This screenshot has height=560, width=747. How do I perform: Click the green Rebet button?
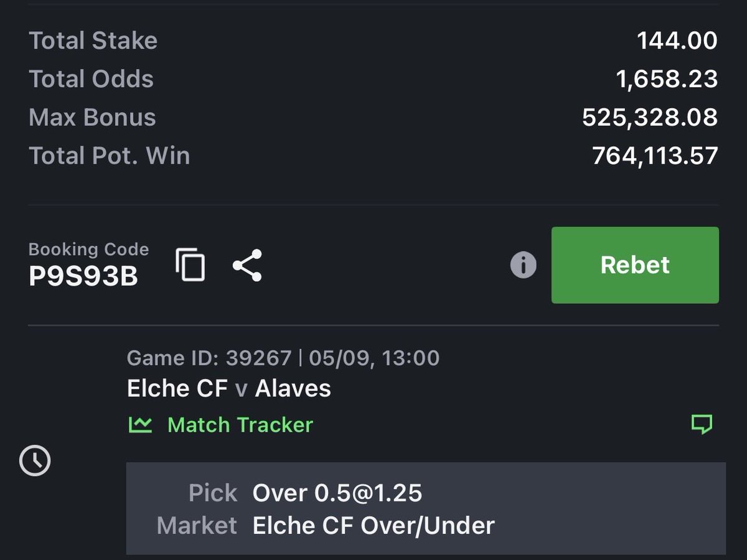(635, 265)
